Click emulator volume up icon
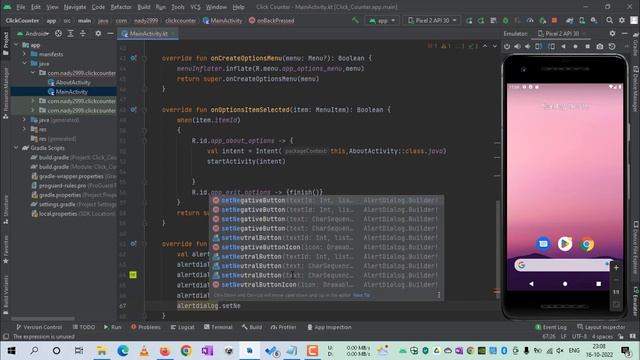640x360 pixels. coord(518,47)
